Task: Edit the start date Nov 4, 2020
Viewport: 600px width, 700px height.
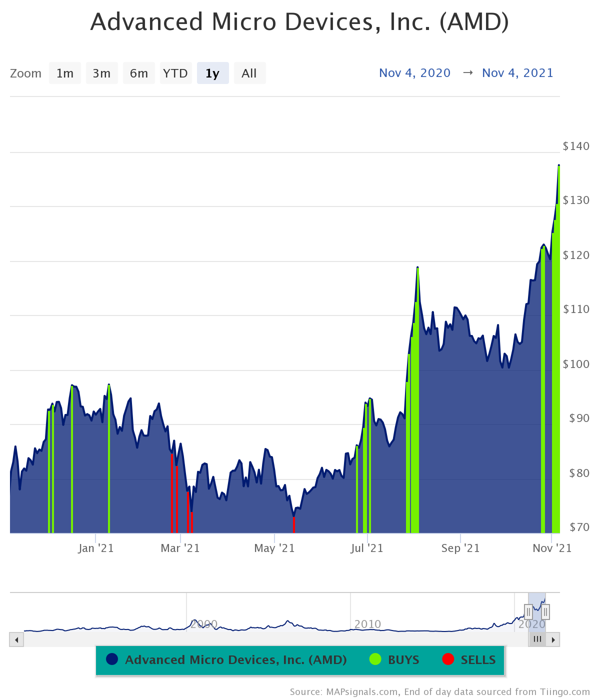Action: tap(415, 73)
